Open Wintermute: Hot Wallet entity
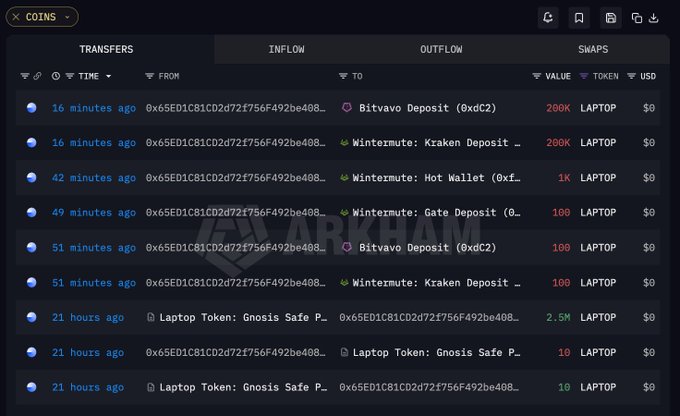This screenshot has width=680, height=416. coord(436,178)
